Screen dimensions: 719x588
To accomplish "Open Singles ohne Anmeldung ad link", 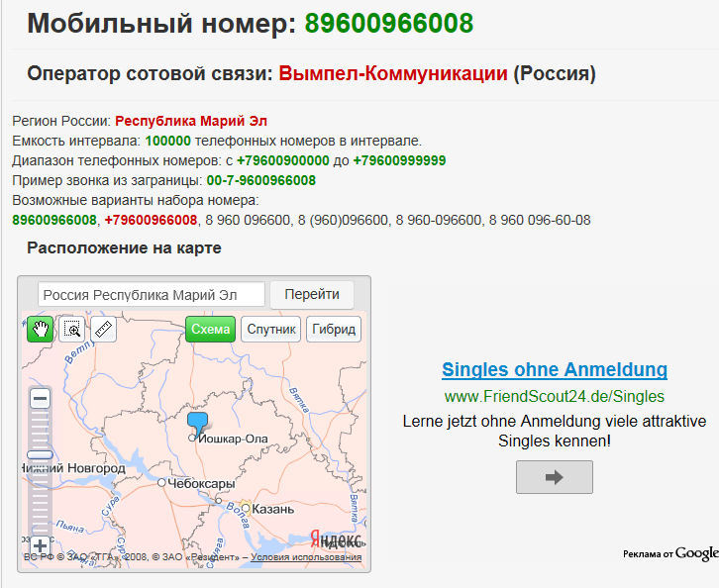I will [x=555, y=369].
